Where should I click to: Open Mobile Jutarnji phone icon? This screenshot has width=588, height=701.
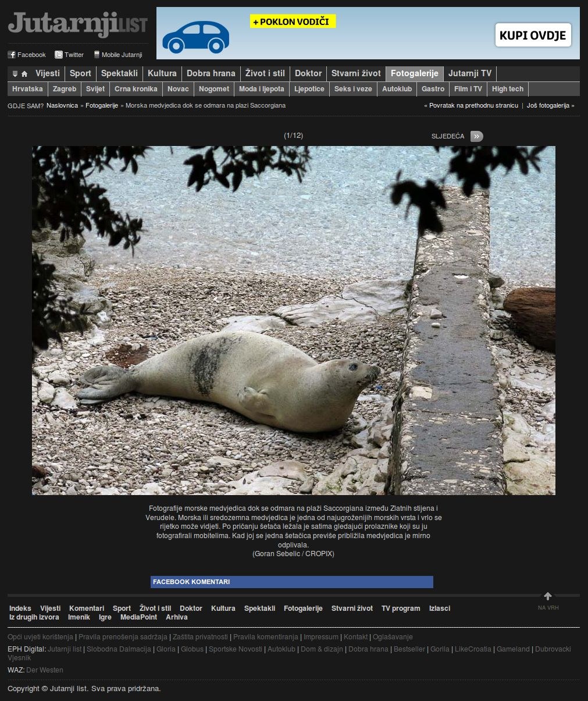pos(97,55)
